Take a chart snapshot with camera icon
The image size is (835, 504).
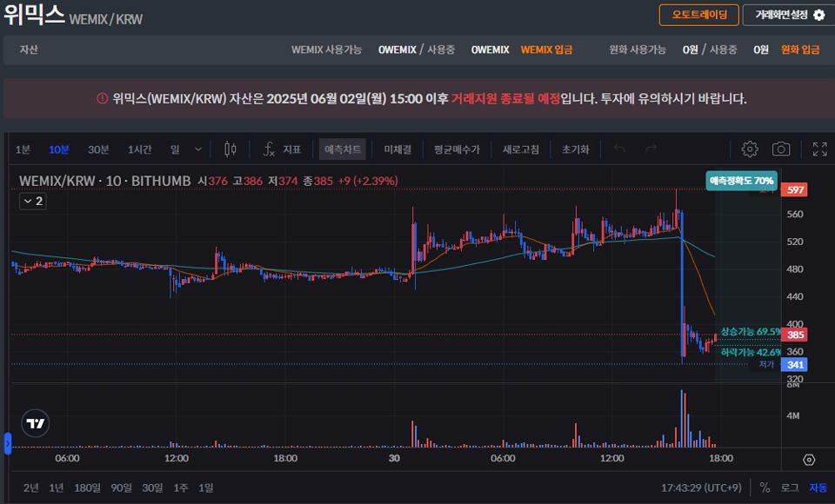coord(781,149)
